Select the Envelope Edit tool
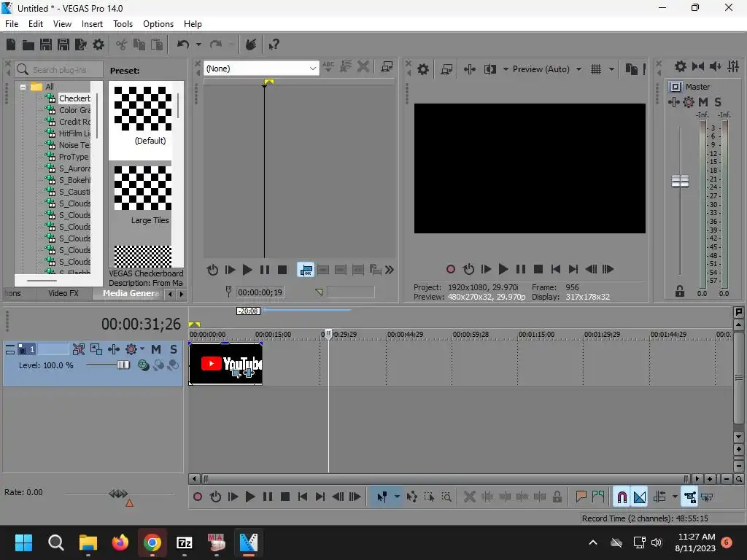 412,497
